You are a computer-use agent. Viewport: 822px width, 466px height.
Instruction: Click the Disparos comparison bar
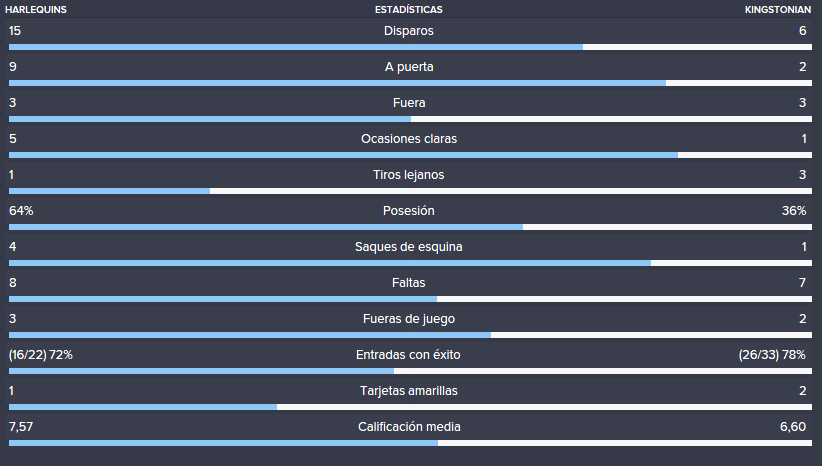(x=410, y=47)
